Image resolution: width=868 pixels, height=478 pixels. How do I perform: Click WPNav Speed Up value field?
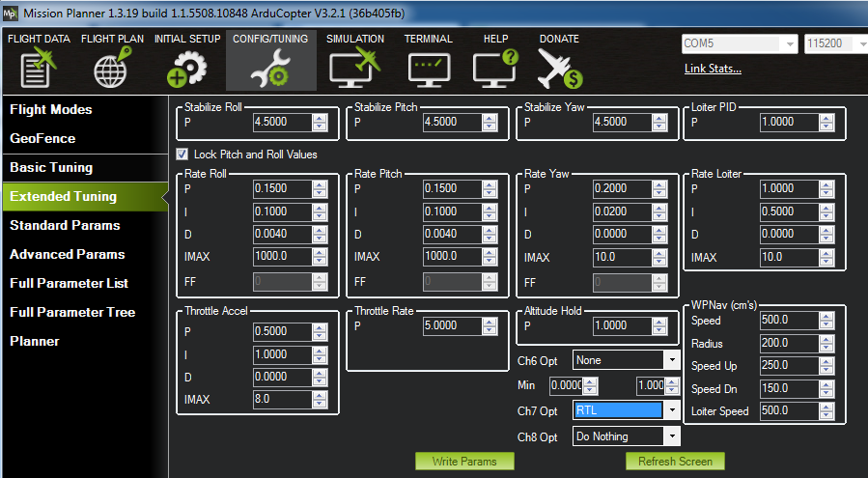[x=790, y=366]
